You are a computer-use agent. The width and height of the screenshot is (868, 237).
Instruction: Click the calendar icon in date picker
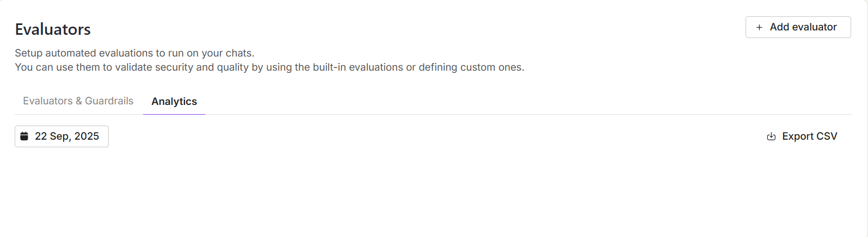click(24, 136)
